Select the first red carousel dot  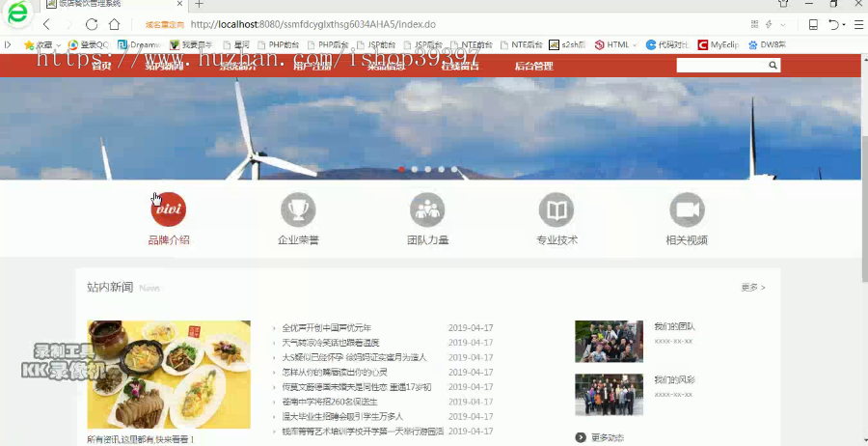[401, 170]
